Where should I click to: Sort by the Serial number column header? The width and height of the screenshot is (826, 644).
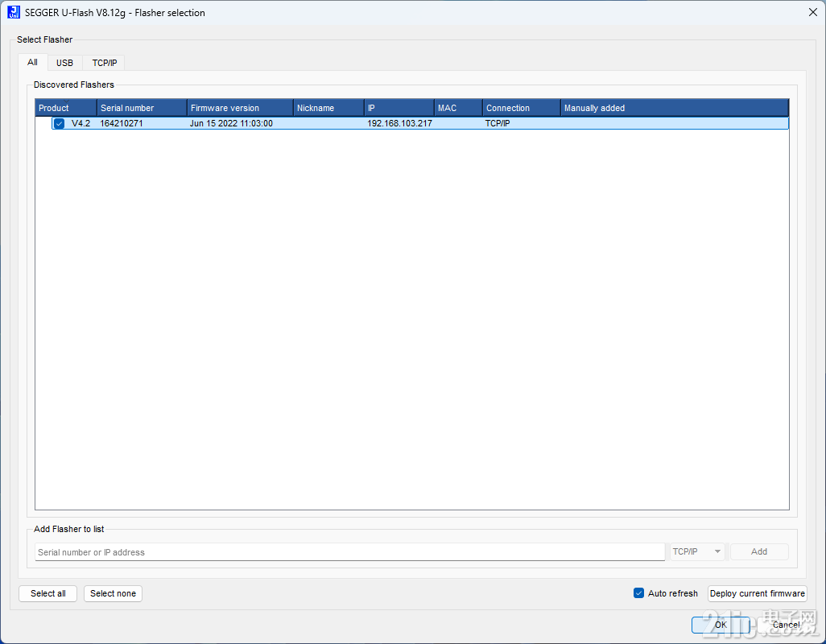[142, 108]
